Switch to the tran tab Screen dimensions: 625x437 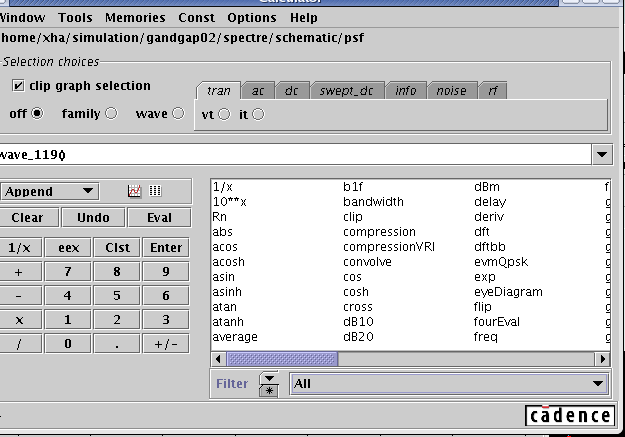218,91
